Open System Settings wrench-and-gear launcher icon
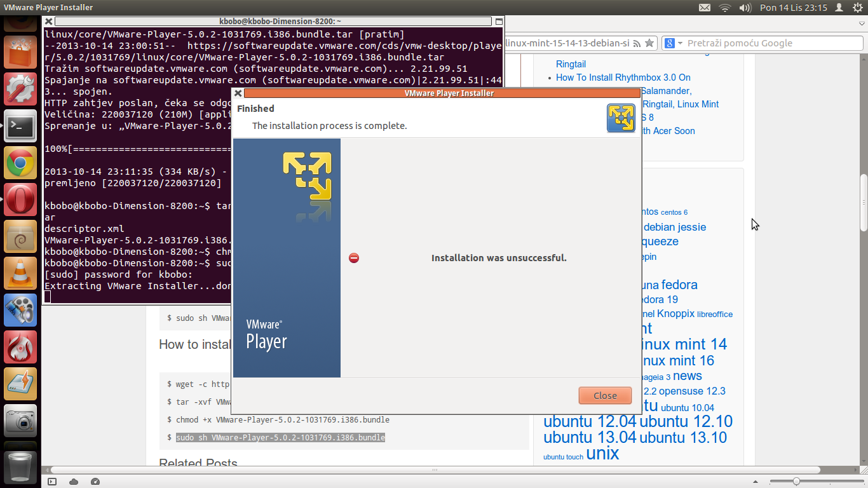Screen dimensions: 868x488 20,89
